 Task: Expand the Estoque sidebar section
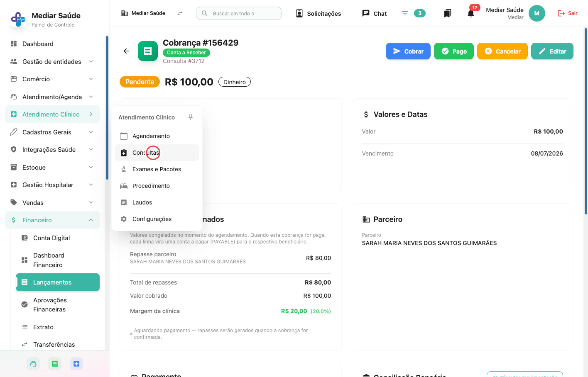tap(52, 167)
